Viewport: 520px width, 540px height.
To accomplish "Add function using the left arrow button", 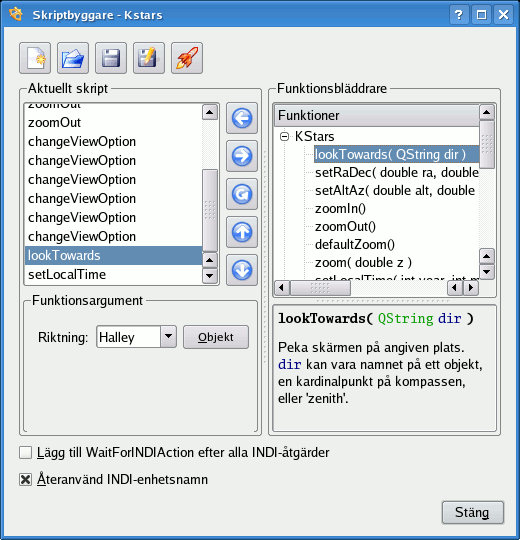I will 242,118.
